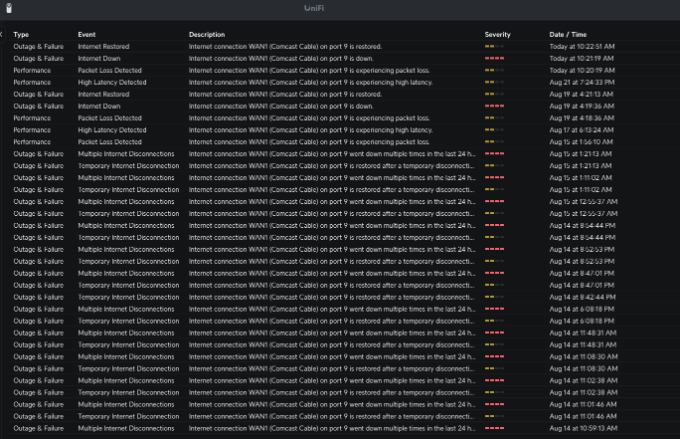Click the Description column header
This screenshot has height=439, width=680.
(x=207, y=35)
